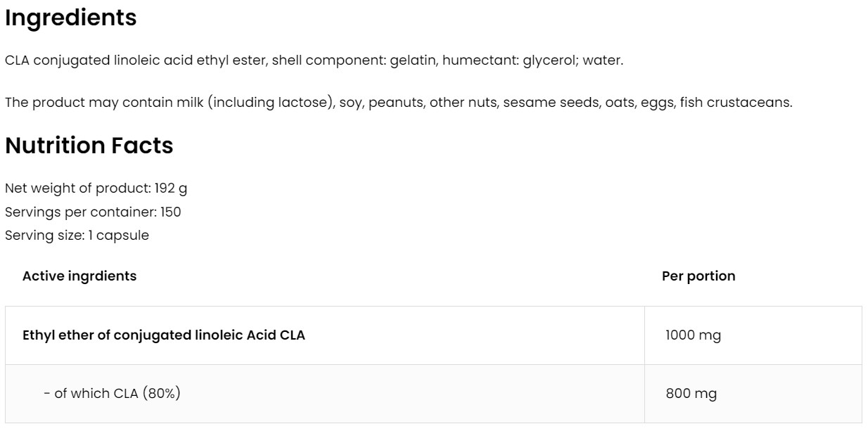Image resolution: width=868 pixels, height=431 pixels.
Task: Click the word "eggs" in allergen notice
Action: [657, 103]
